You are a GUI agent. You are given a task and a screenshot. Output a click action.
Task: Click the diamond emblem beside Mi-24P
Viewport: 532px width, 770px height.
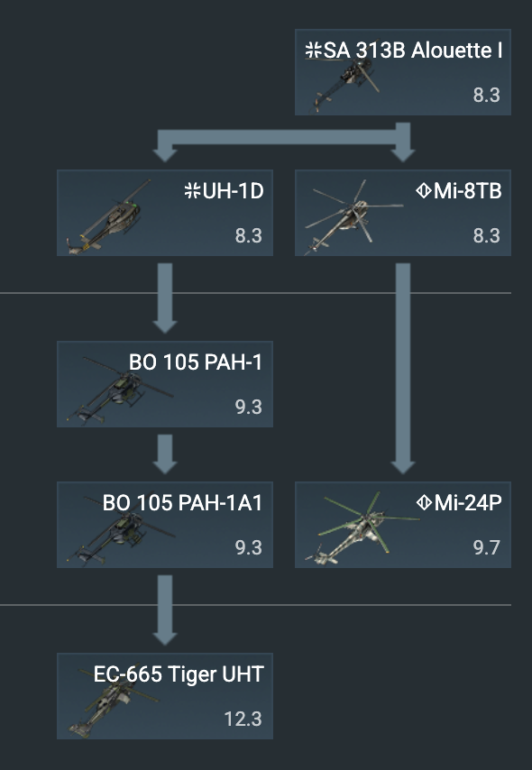(424, 502)
